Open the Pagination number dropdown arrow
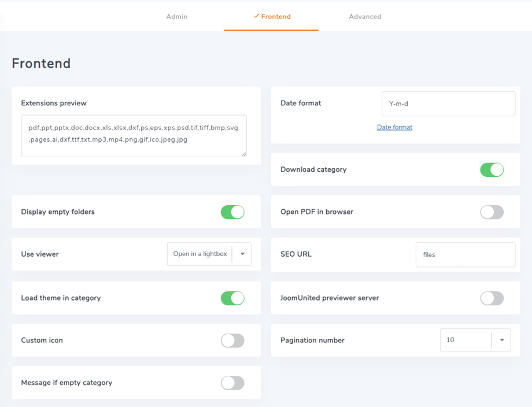This screenshot has height=407, width=532. pos(501,341)
